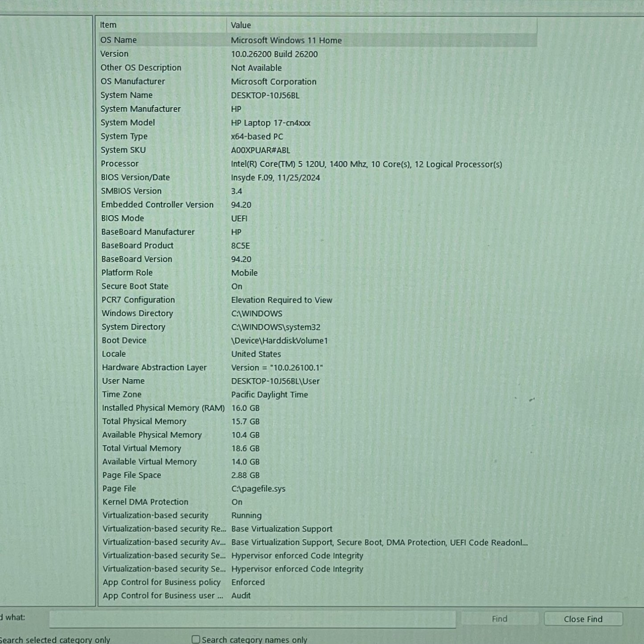Select the Page File Space row

pyautogui.click(x=317, y=475)
